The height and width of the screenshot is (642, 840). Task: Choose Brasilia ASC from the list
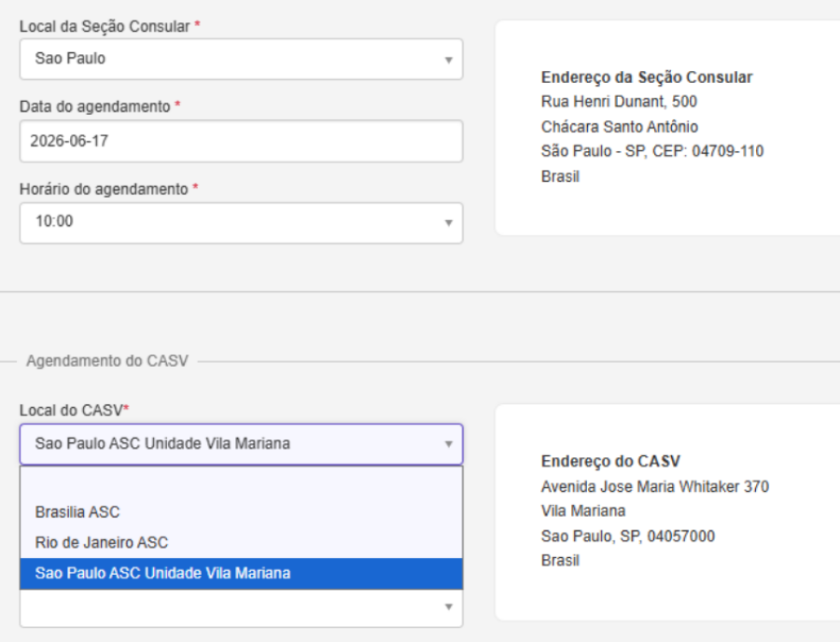click(77, 512)
